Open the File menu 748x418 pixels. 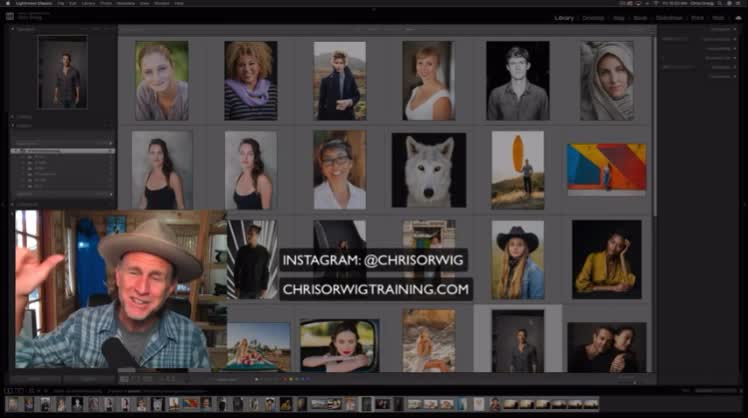pyautogui.click(x=61, y=3)
